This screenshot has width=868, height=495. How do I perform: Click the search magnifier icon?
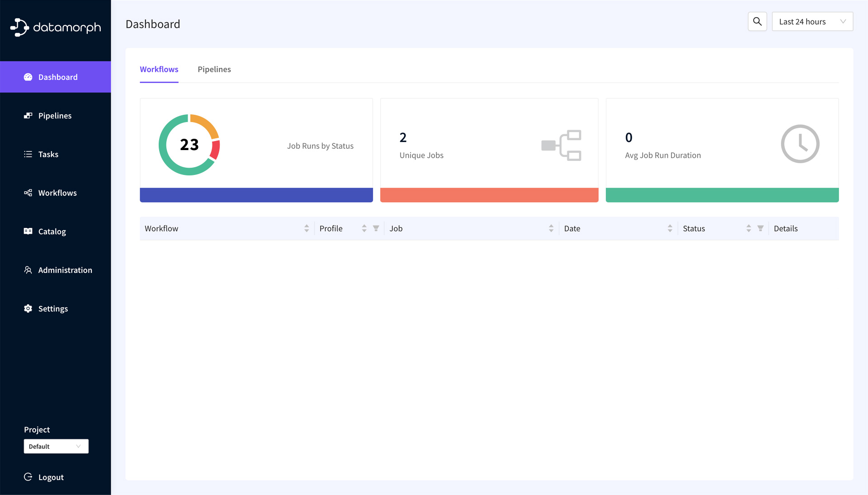pos(757,21)
